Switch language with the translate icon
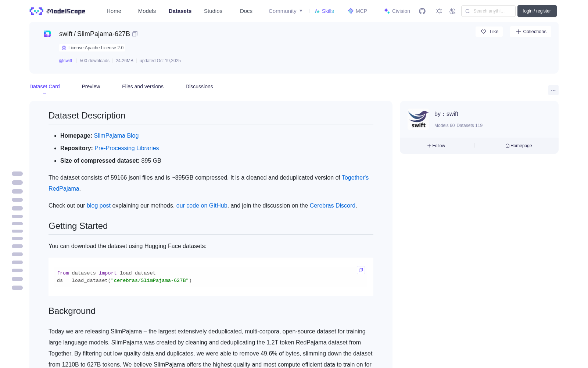Screen dimensions: 588x368 point(453,11)
